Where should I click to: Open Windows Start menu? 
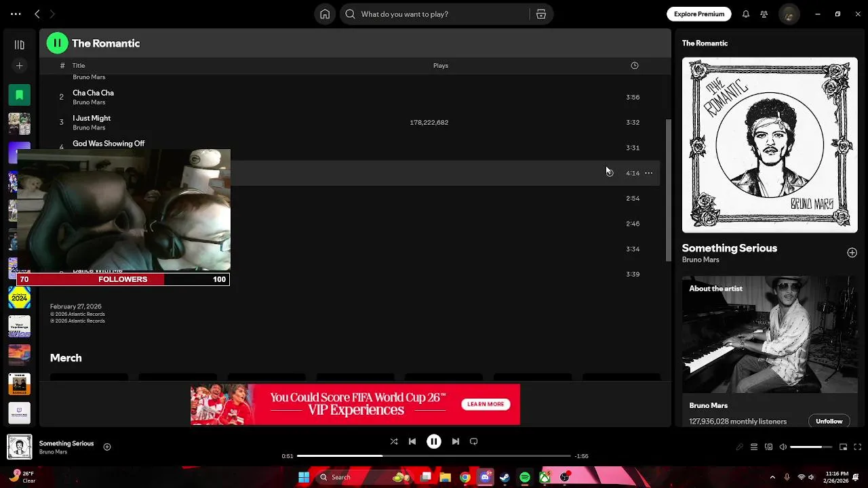(x=304, y=477)
